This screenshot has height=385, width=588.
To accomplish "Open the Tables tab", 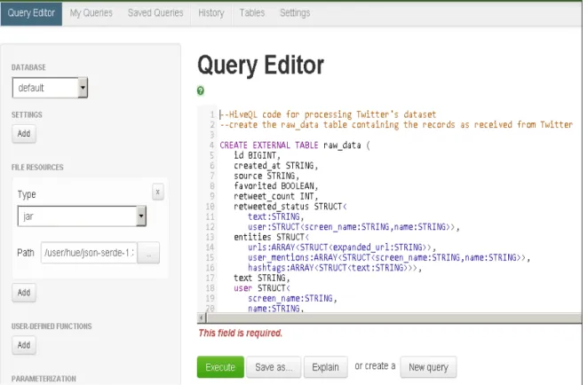I will [252, 13].
